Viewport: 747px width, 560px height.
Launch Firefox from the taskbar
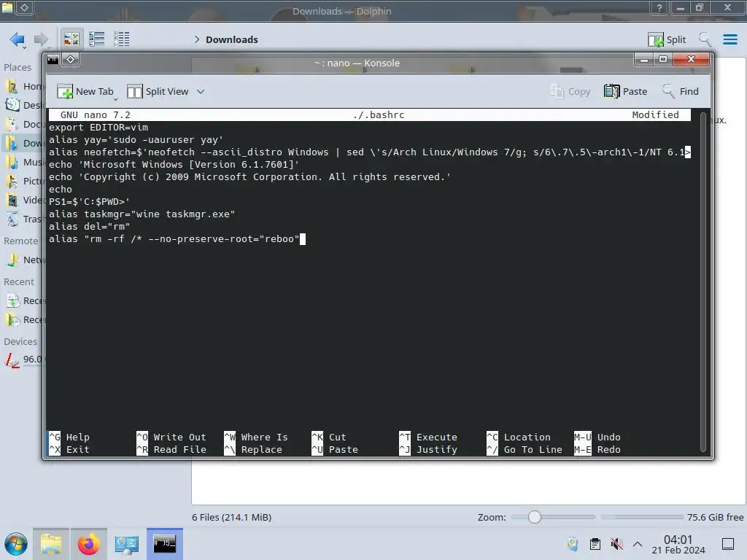88,544
